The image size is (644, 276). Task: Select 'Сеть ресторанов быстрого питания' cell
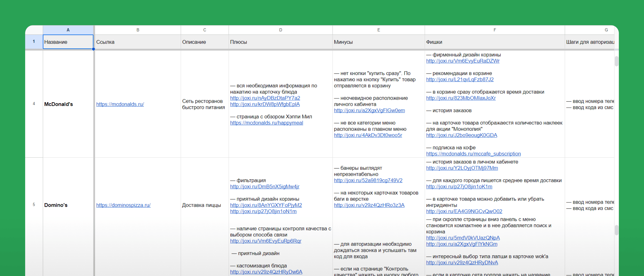pyautogui.click(x=205, y=104)
